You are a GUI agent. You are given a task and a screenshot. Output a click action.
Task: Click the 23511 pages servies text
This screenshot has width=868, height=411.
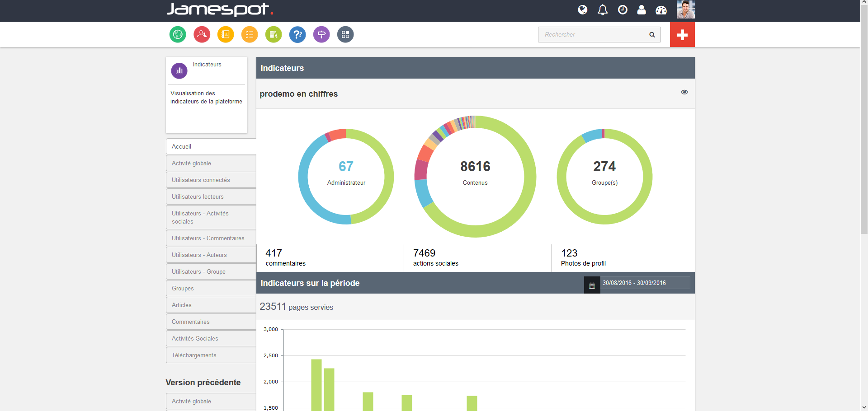coord(296,307)
